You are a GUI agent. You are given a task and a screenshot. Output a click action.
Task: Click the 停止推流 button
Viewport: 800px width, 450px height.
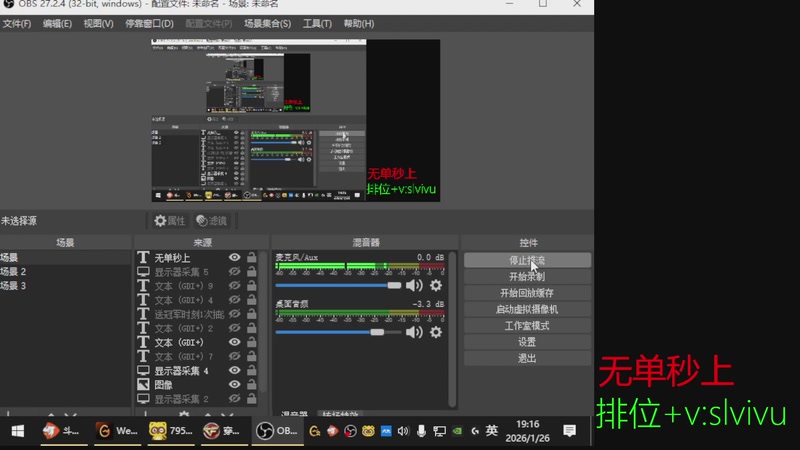(528, 260)
